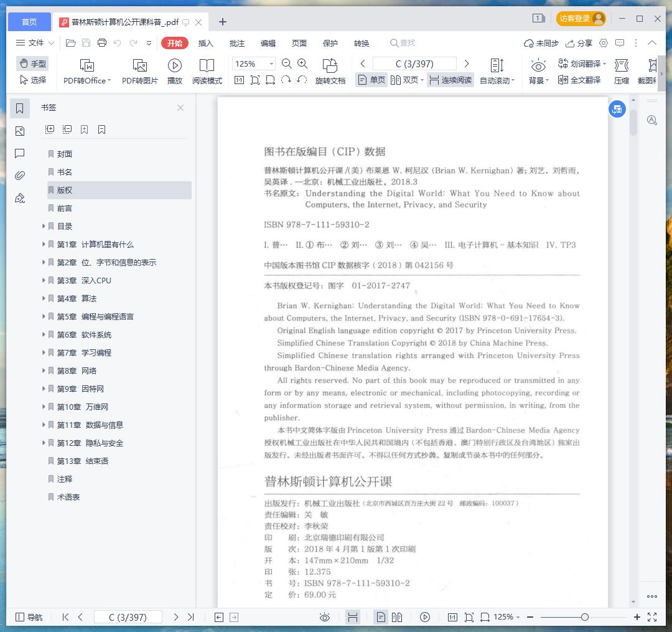Launch full-text translation
This screenshot has width=672, height=632.
tap(579, 80)
